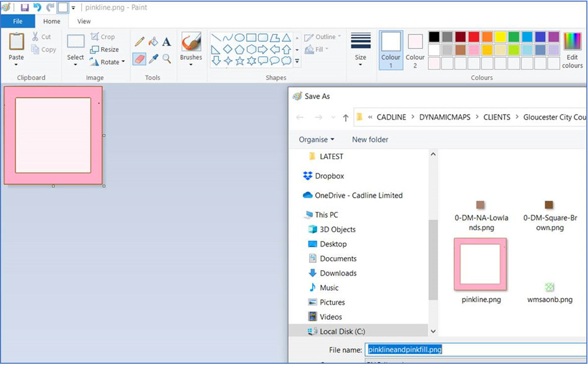588x365 pixels.
Task: Open the Outline dropdown
Action: tap(323, 37)
